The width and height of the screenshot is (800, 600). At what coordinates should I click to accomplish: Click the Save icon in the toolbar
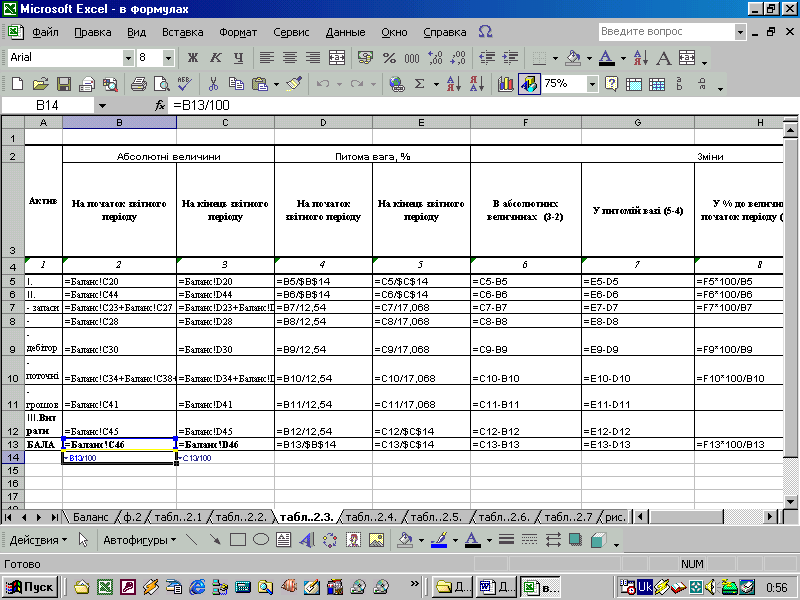point(62,84)
